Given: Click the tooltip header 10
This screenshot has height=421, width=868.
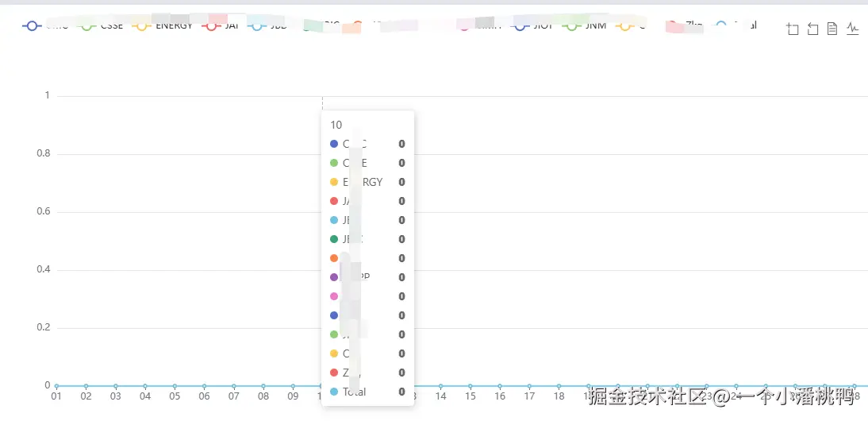Looking at the screenshot, I should point(336,125).
